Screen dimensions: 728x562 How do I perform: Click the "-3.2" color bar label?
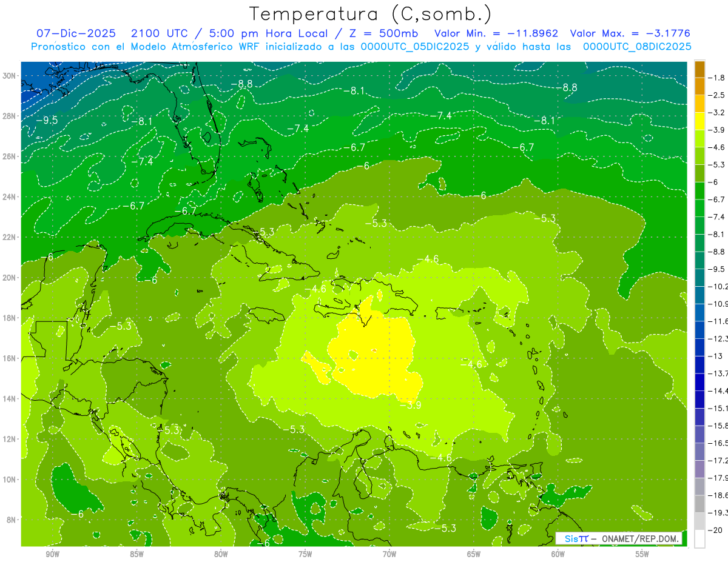(x=717, y=113)
